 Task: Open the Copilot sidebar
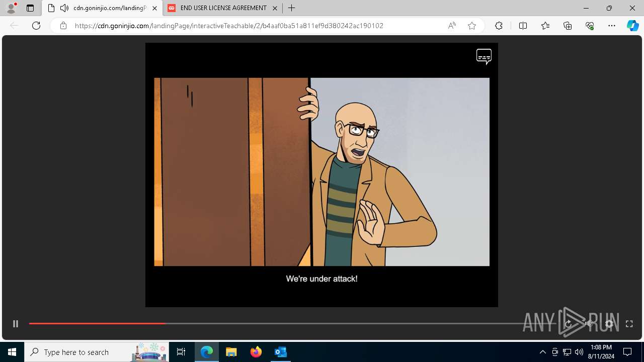click(x=632, y=26)
